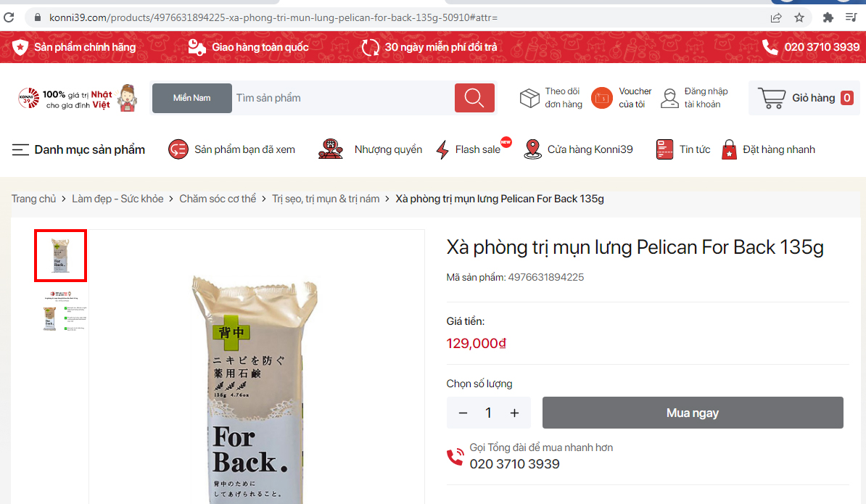Image resolution: width=866 pixels, height=504 pixels.
Task: Open Voucher của tôi orange icon
Action: pos(601,98)
